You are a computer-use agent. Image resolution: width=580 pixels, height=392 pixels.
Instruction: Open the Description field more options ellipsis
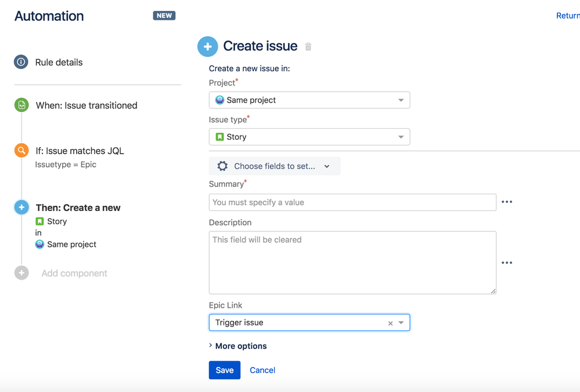tap(507, 263)
